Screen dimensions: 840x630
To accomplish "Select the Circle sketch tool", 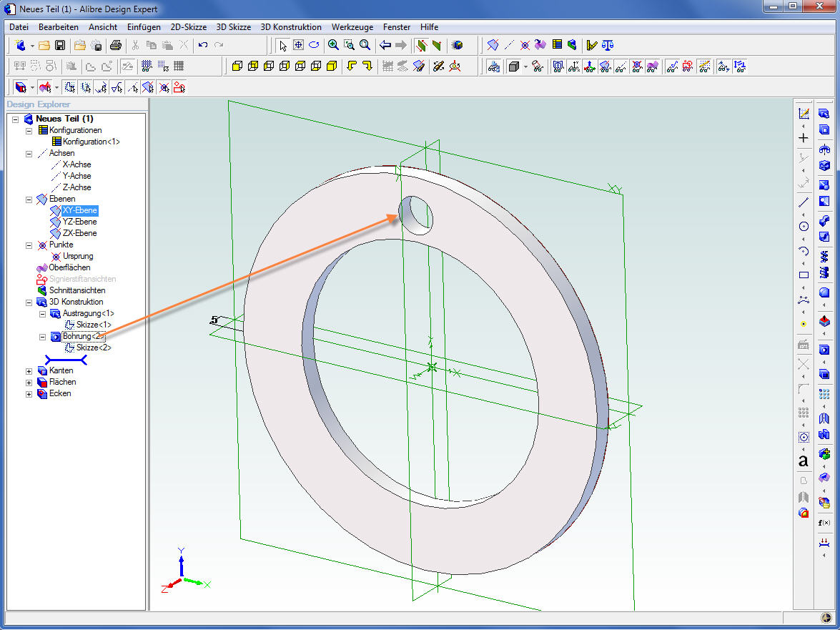I will tap(804, 226).
